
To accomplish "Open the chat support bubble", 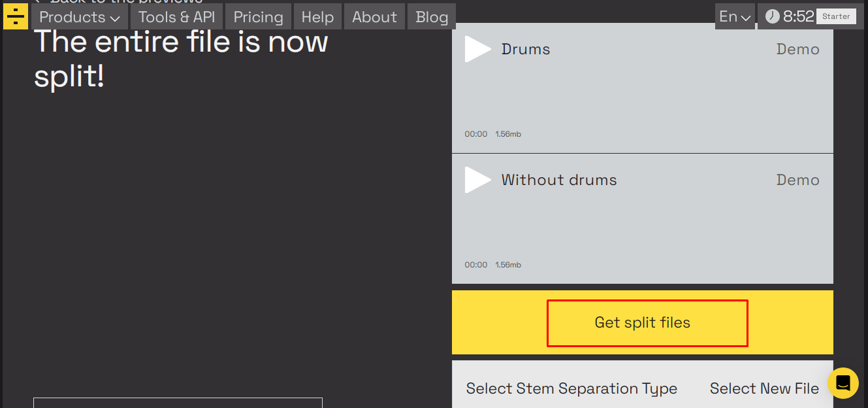I will (843, 383).
